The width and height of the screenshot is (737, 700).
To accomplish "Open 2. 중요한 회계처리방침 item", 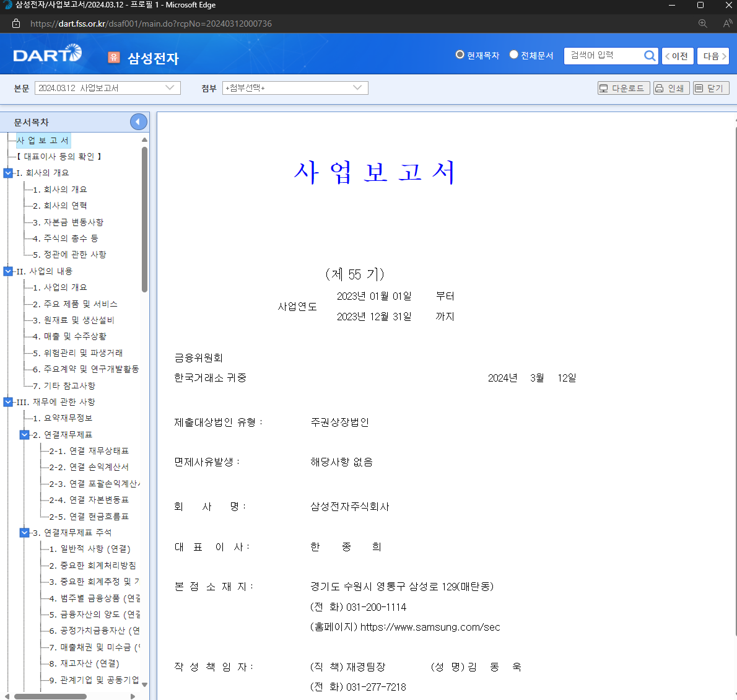I will (x=93, y=565).
